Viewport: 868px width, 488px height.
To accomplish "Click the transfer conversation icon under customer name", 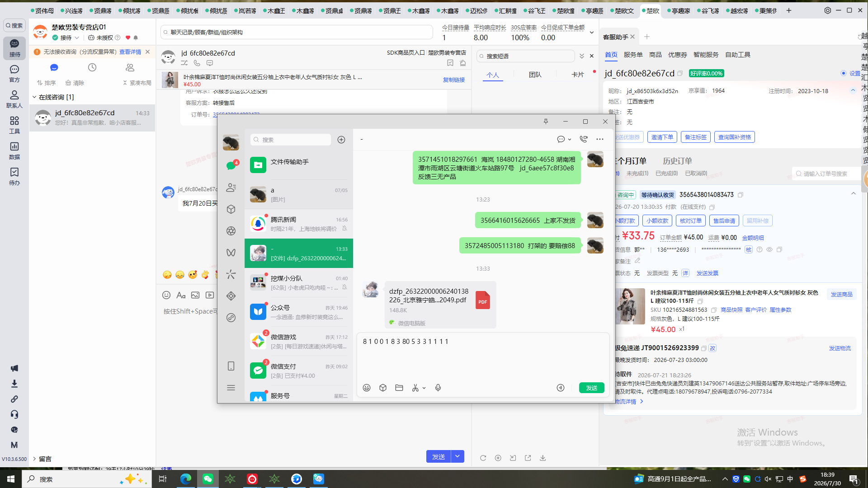I will (x=184, y=63).
